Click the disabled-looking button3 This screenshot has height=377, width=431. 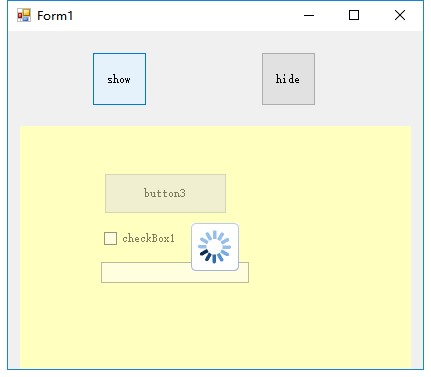pyautogui.click(x=165, y=193)
